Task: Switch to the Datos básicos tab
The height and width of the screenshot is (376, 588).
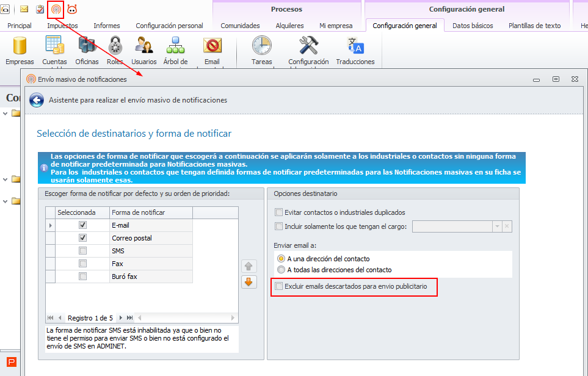Action: pos(473,26)
